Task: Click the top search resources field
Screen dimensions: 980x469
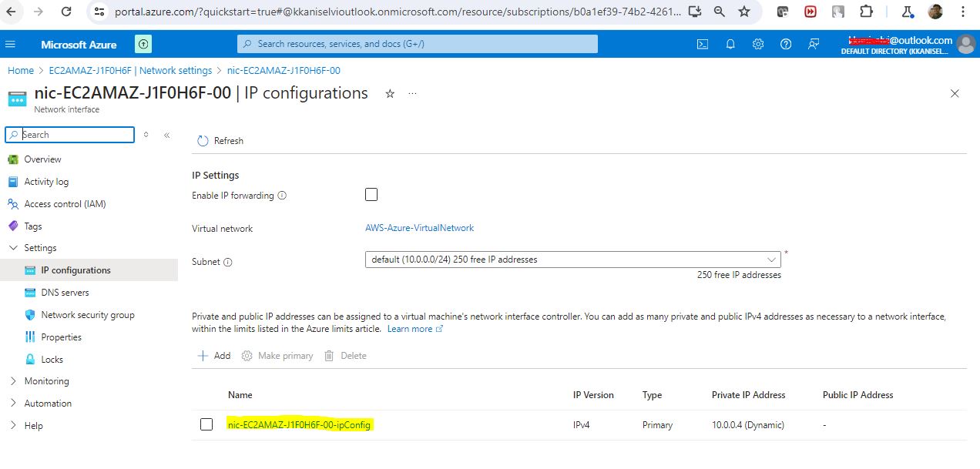Action: (417, 44)
